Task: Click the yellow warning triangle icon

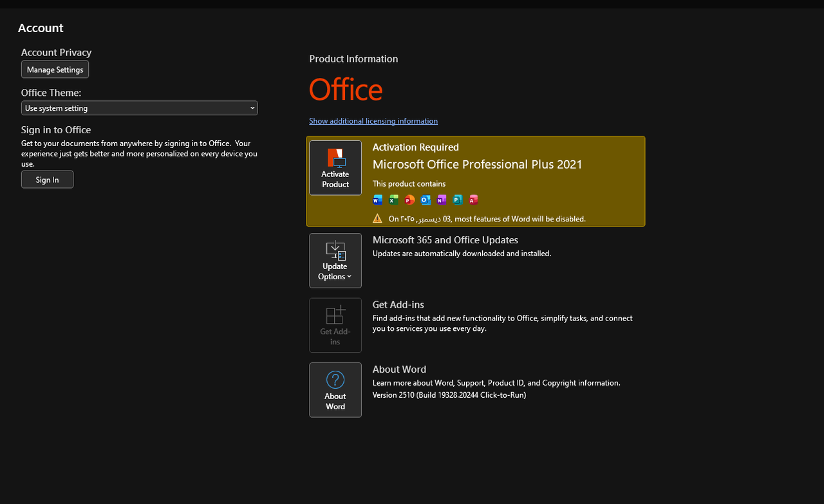Action: [378, 218]
